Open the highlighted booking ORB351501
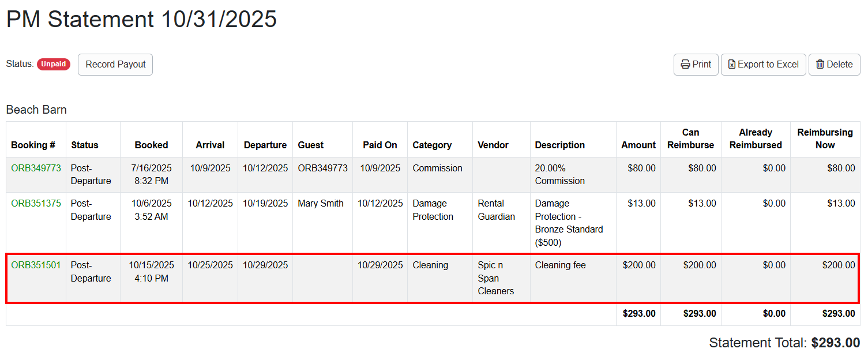This screenshot has width=868, height=356. (35, 265)
